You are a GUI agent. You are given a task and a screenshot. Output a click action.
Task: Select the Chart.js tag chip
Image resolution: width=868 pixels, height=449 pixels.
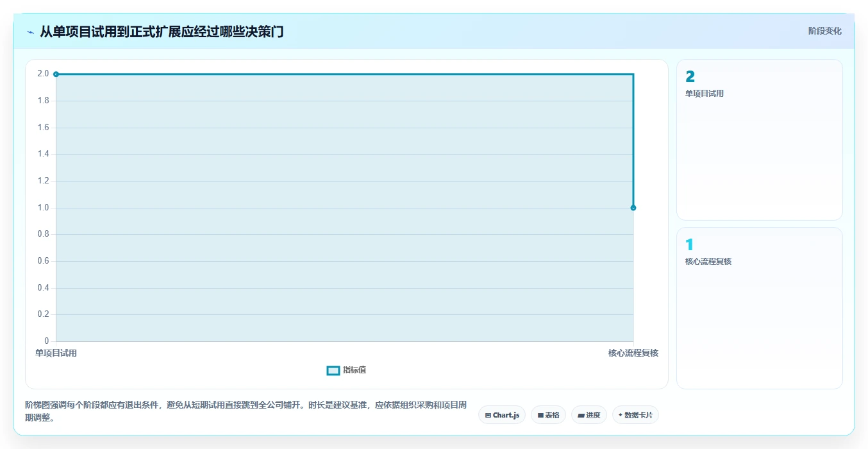click(x=502, y=415)
